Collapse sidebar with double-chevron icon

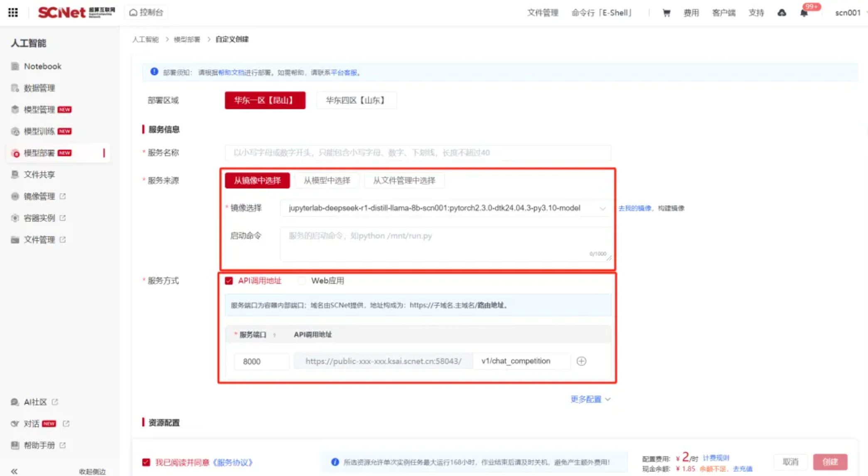pyautogui.click(x=15, y=471)
